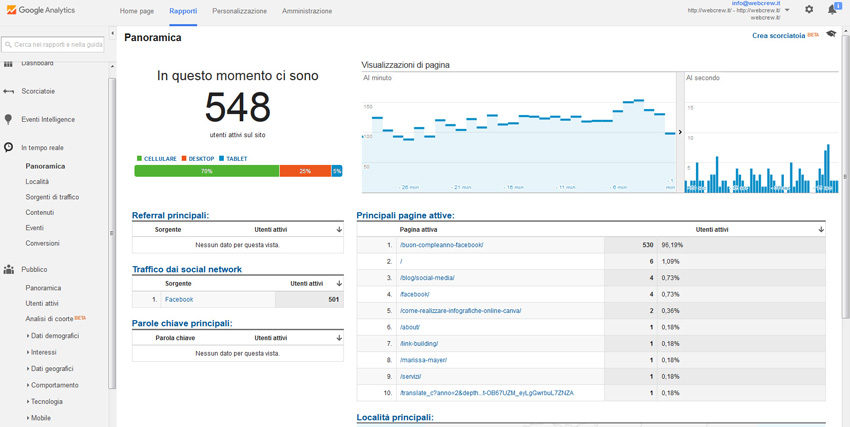Click the Google Analytics logo

tap(41, 10)
